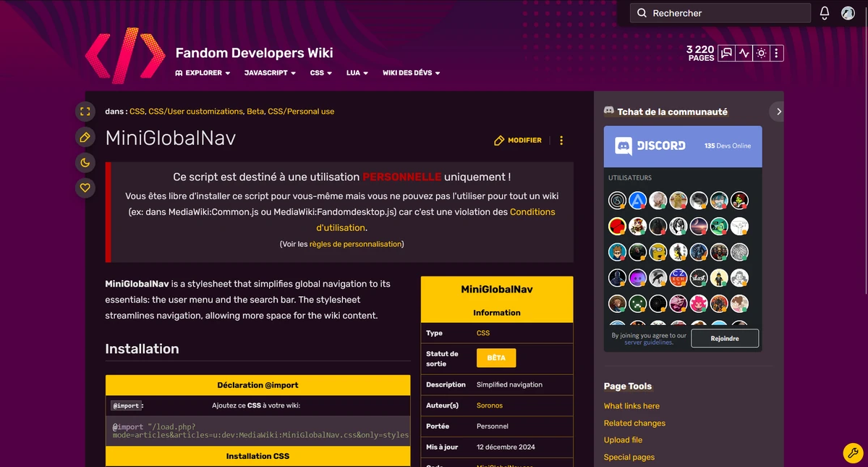
Task: Click the yellow BÊTA status badge
Action: coord(496,358)
